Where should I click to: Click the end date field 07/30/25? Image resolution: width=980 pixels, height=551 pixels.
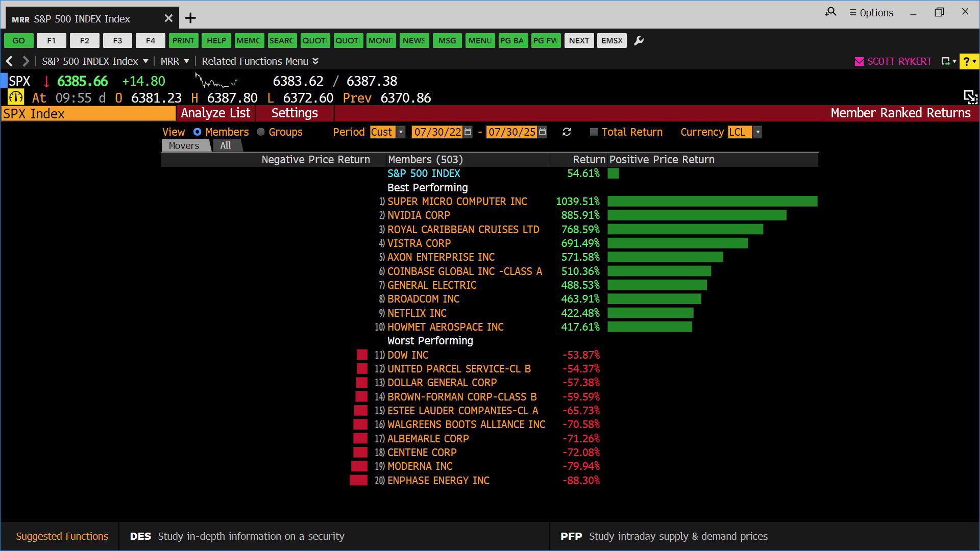pyautogui.click(x=511, y=132)
